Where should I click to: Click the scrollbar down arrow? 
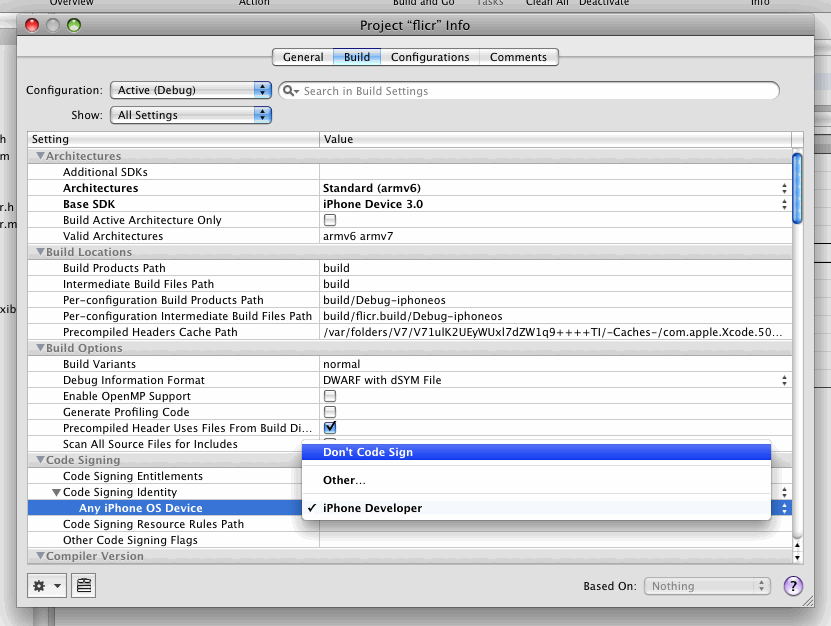click(x=797, y=558)
